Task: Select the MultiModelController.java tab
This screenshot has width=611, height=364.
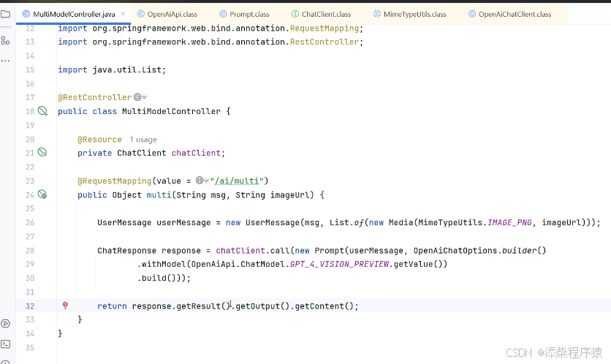Action: click(x=73, y=14)
